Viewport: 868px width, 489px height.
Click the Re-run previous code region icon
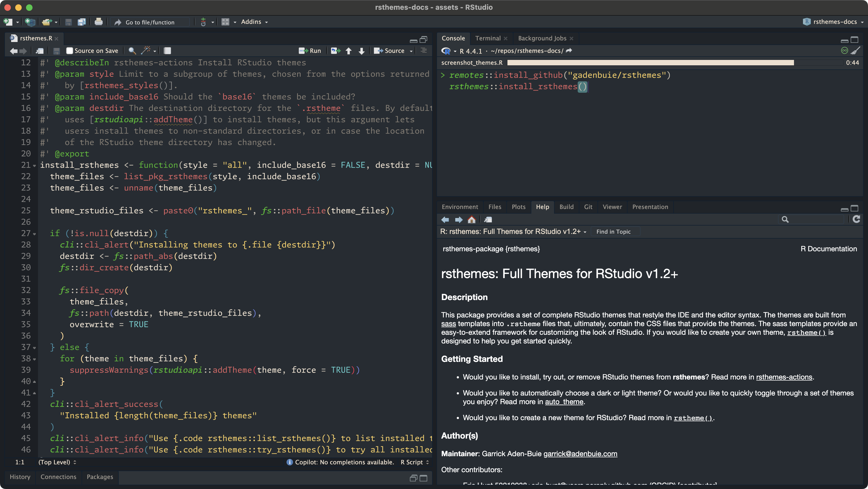click(335, 50)
